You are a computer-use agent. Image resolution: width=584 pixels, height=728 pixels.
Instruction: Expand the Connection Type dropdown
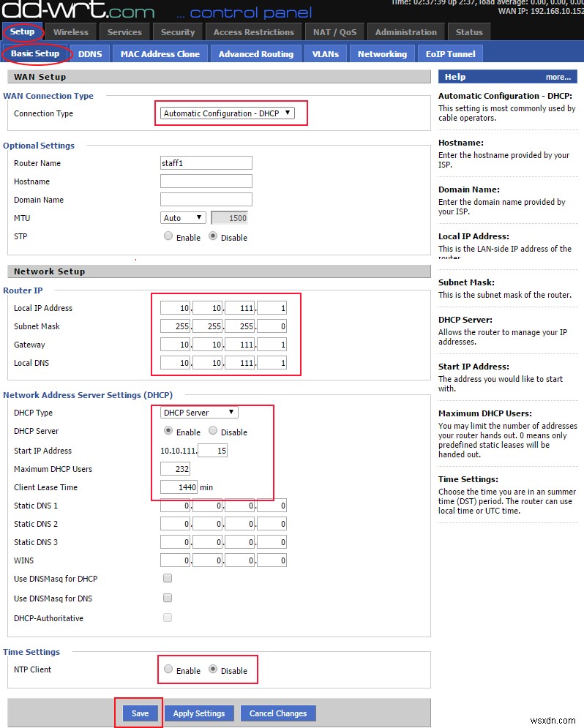point(227,113)
